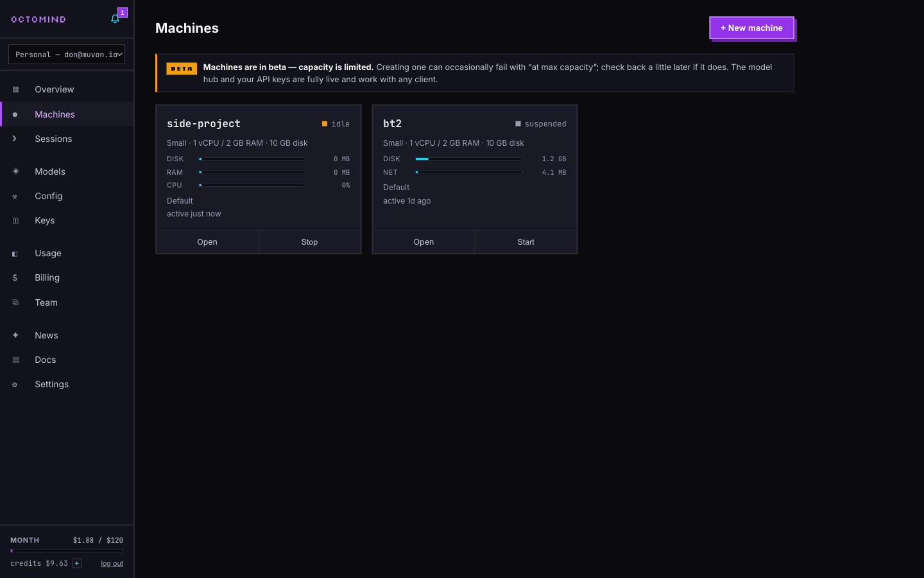
Task: Click the Models diamond icon
Action: 15,171
